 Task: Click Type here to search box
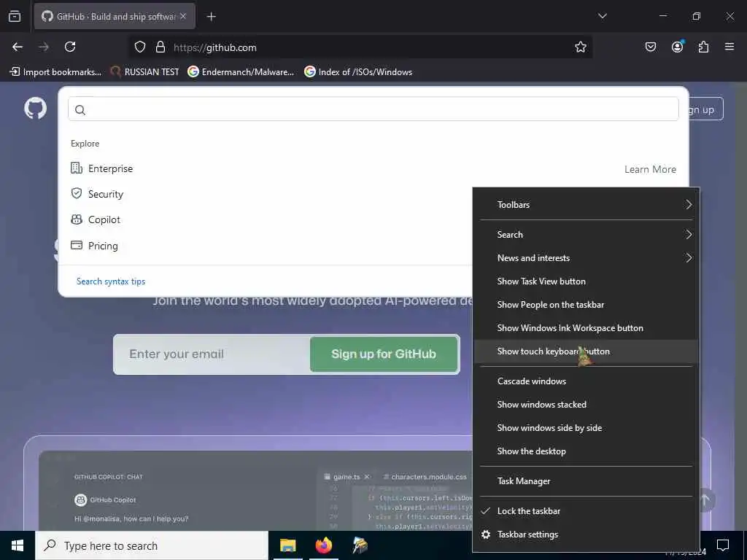pos(152,545)
